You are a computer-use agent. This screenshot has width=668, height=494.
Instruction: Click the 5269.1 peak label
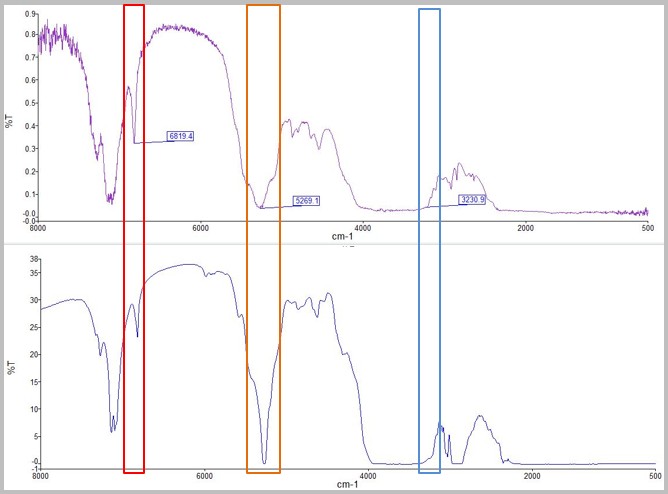tap(307, 201)
